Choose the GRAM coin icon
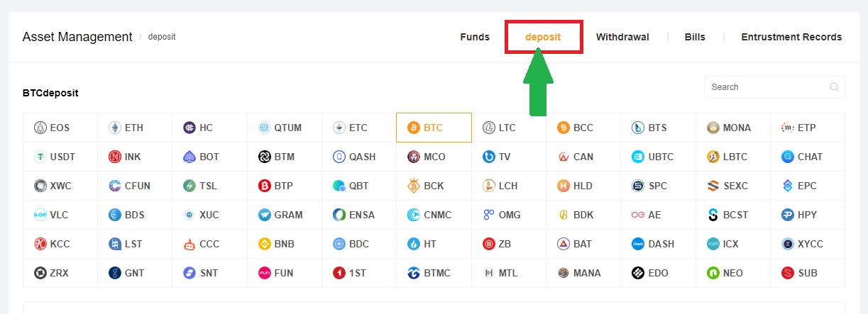The image size is (868, 314). pos(264,215)
